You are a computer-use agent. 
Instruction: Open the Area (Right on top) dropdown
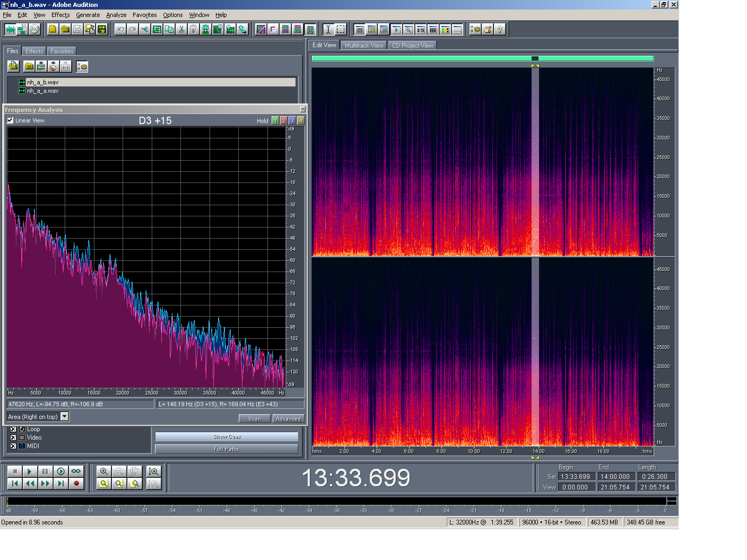click(x=65, y=417)
